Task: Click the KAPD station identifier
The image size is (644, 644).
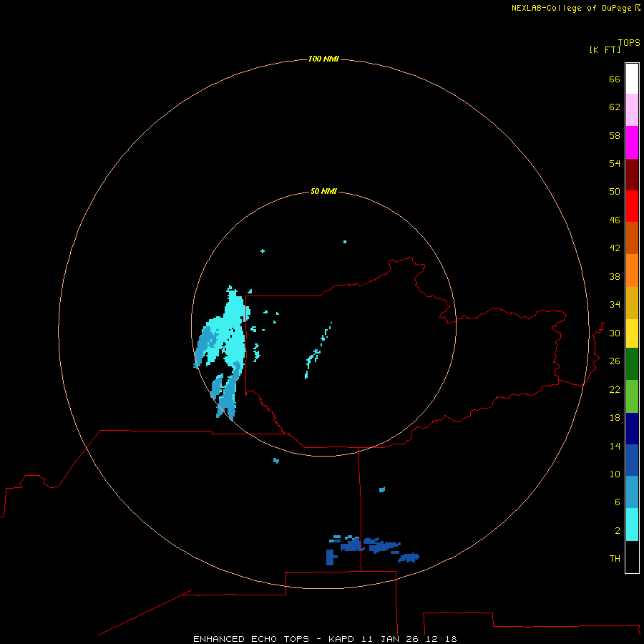Action: (x=342, y=639)
